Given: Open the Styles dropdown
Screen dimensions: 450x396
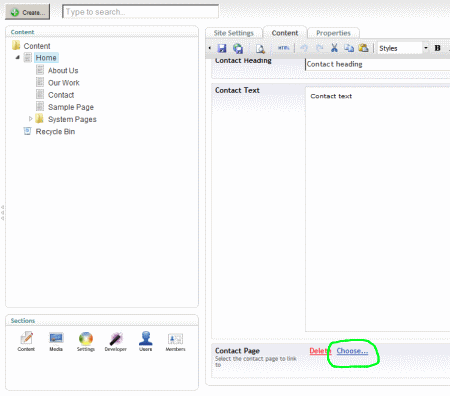Looking at the screenshot, I should click(403, 48).
